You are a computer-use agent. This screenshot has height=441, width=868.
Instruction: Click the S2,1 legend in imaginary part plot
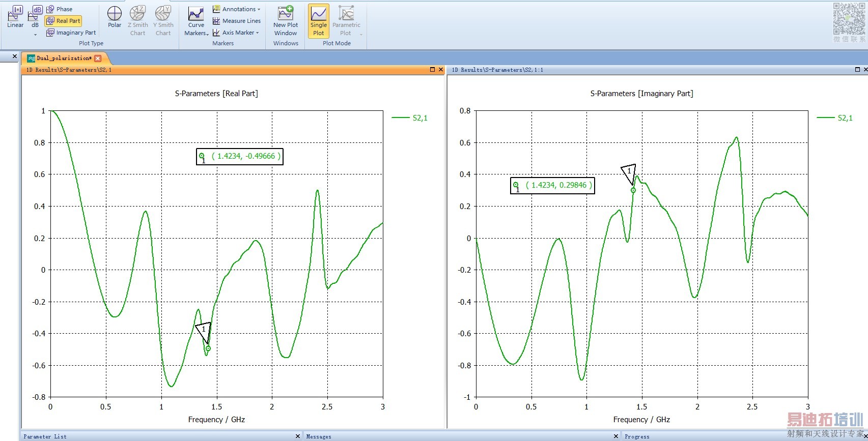pyautogui.click(x=835, y=118)
